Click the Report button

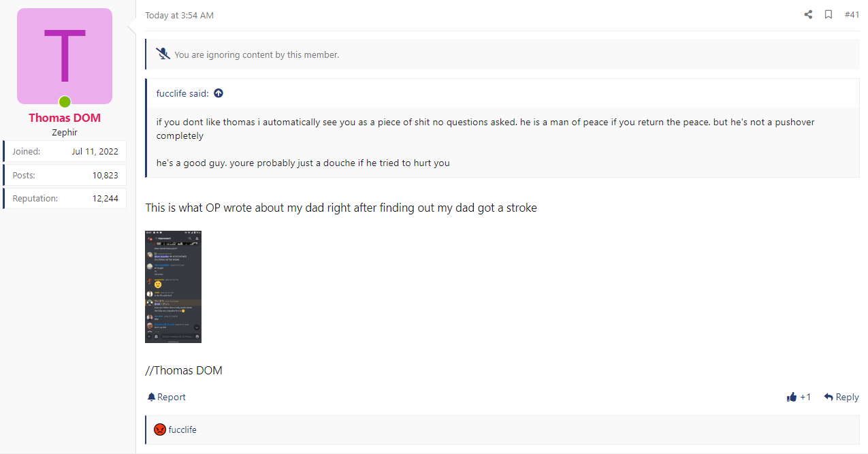tap(166, 397)
